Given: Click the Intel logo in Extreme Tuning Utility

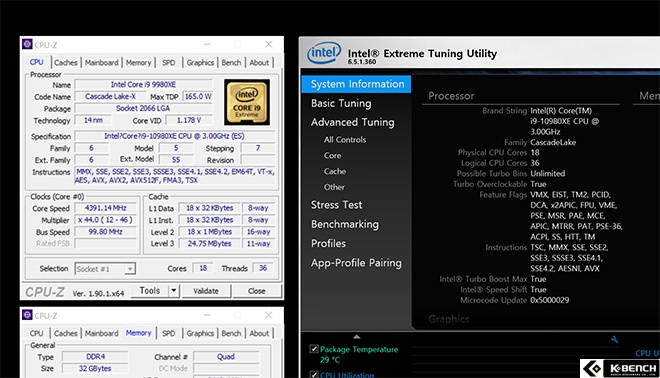Looking at the screenshot, I should [x=324, y=53].
